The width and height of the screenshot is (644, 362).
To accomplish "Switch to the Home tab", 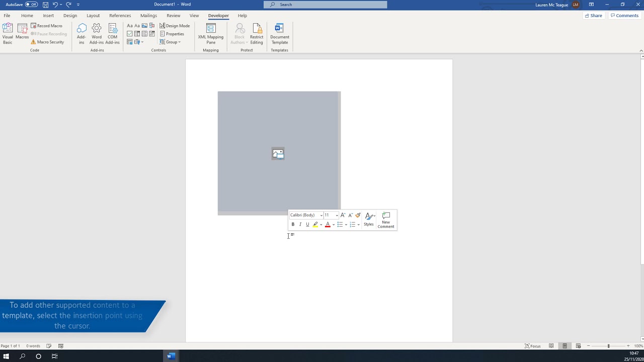I will point(27,16).
